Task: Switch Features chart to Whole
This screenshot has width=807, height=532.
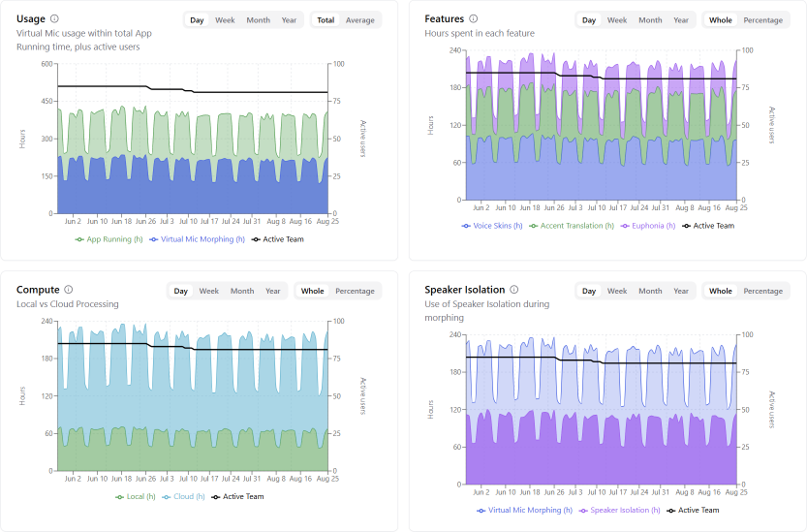Action: (x=721, y=20)
